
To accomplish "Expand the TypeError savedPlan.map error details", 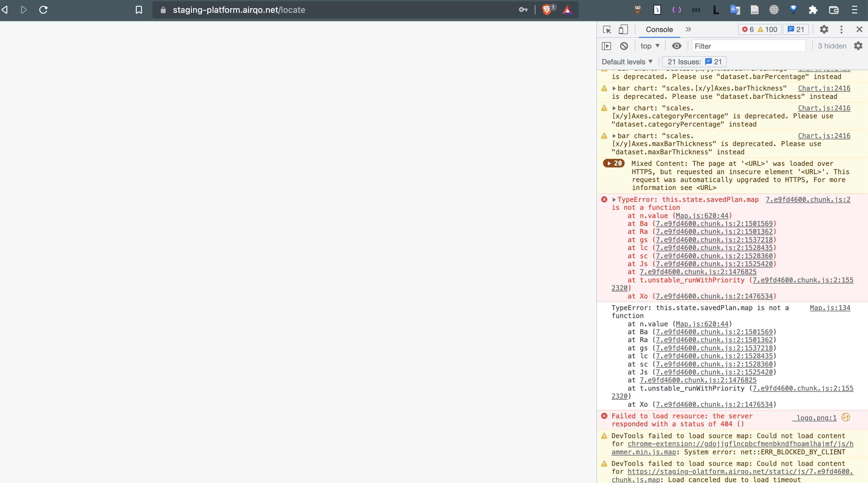I will tap(615, 199).
